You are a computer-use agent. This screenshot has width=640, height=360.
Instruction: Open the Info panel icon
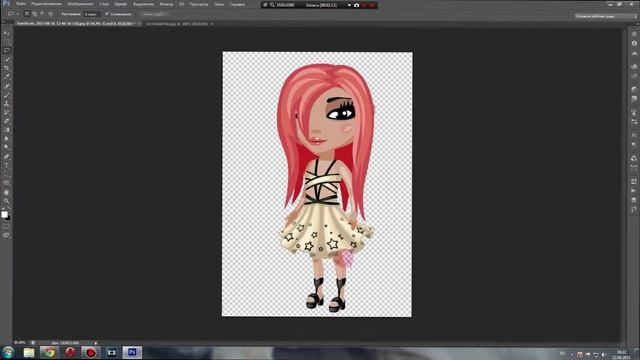634,43
